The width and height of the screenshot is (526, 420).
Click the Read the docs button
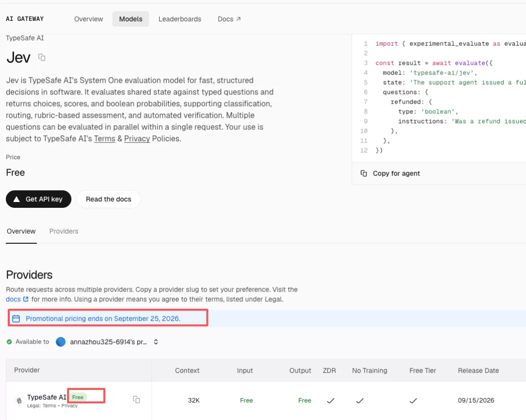(x=108, y=199)
